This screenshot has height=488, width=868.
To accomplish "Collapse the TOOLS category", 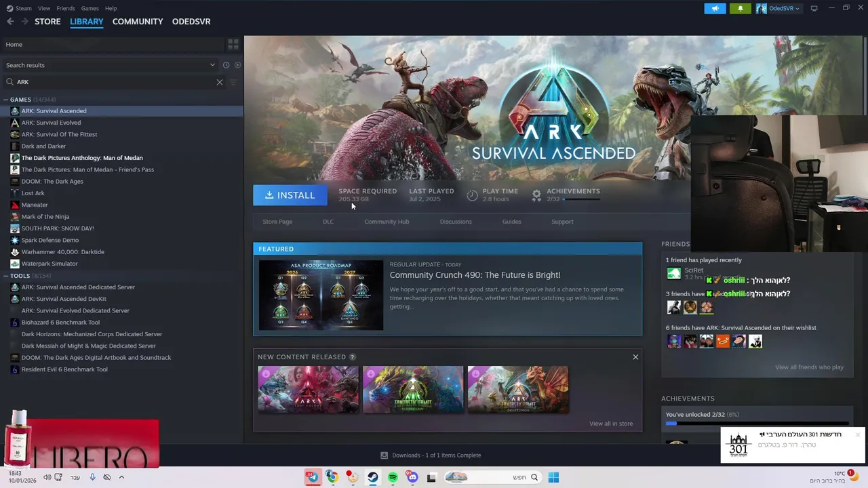I will 6,276.
